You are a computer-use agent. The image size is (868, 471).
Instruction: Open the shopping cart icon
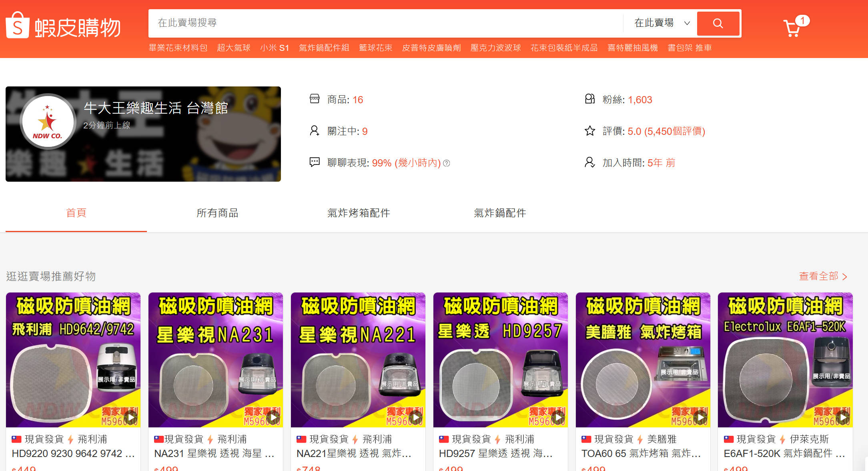point(792,28)
